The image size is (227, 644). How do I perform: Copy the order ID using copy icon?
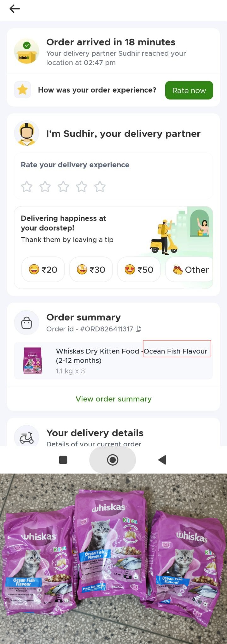tap(138, 329)
